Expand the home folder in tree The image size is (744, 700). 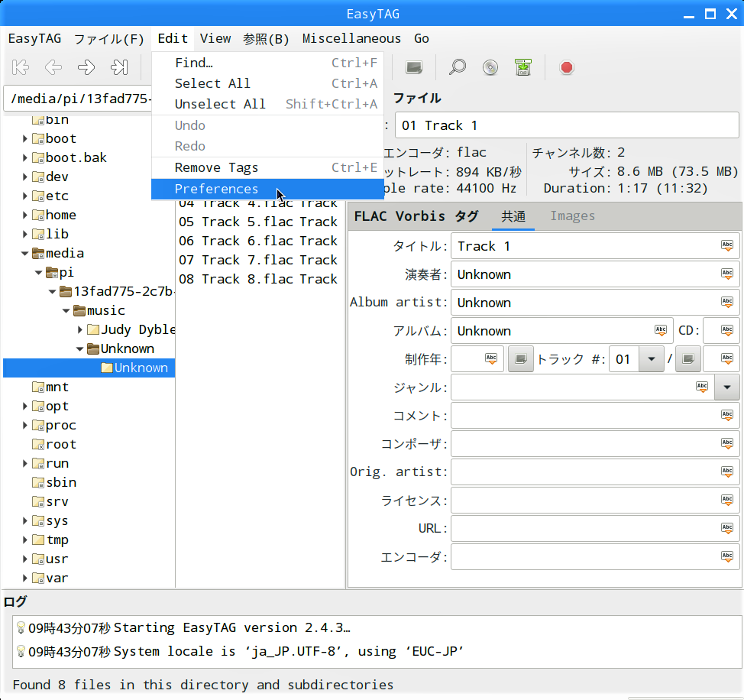pos(24,215)
